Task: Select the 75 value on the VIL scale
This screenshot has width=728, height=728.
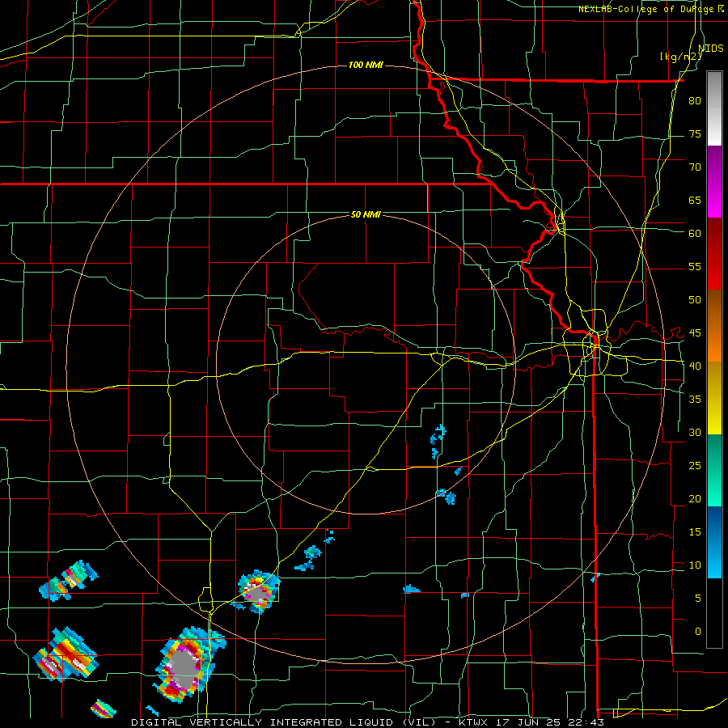Action: [x=695, y=134]
